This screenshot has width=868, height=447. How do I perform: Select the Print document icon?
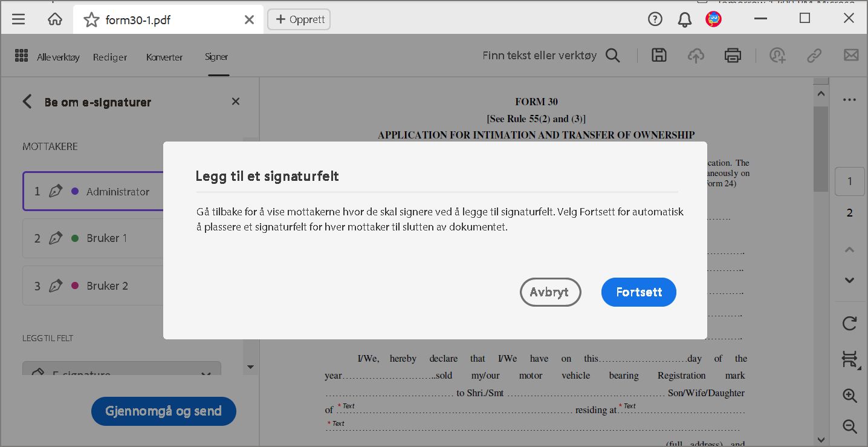[x=733, y=55]
